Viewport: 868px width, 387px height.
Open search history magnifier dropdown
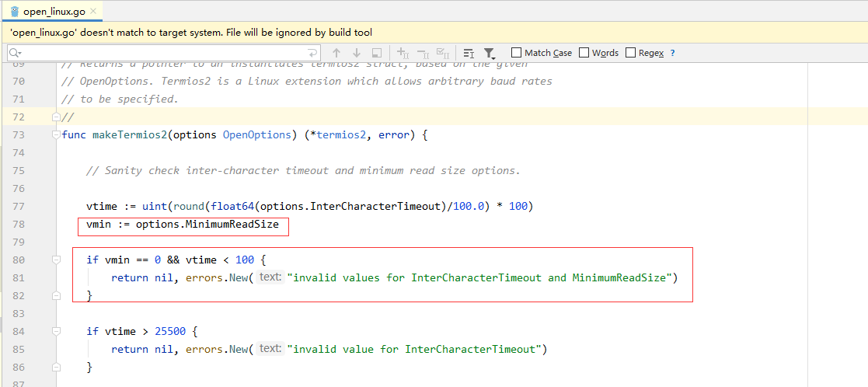(16, 53)
